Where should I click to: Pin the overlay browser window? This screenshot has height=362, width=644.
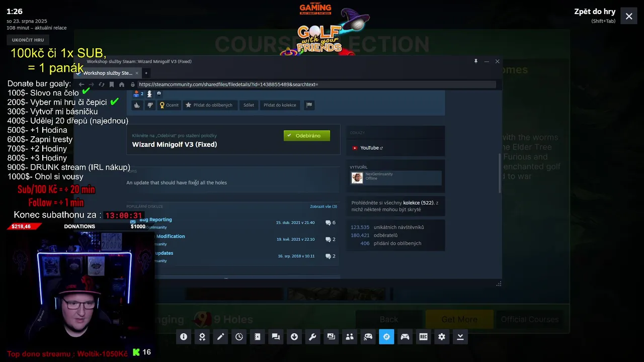[x=475, y=61]
